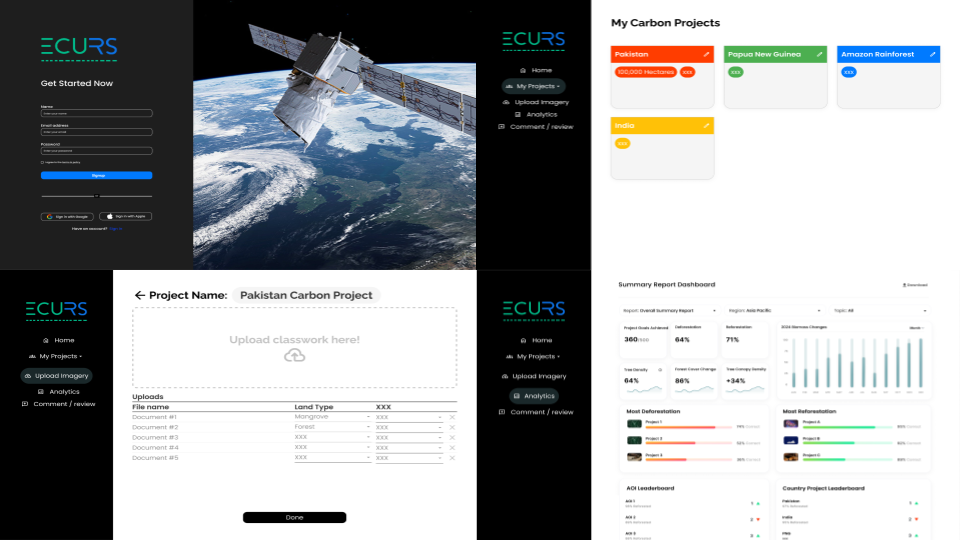This screenshot has width=960, height=540.
Task: Click the Forest Cover Change 86% card
Action: (695, 380)
